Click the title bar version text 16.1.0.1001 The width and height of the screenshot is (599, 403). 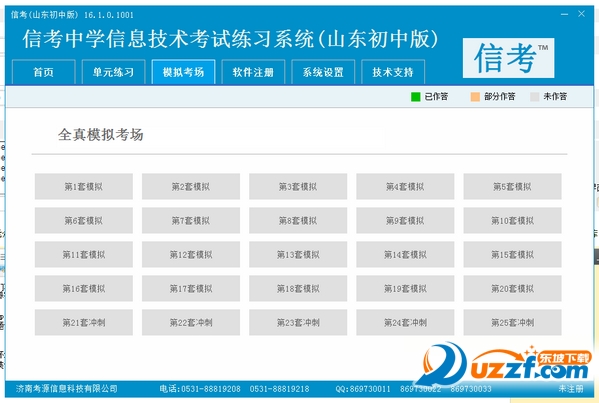point(109,15)
